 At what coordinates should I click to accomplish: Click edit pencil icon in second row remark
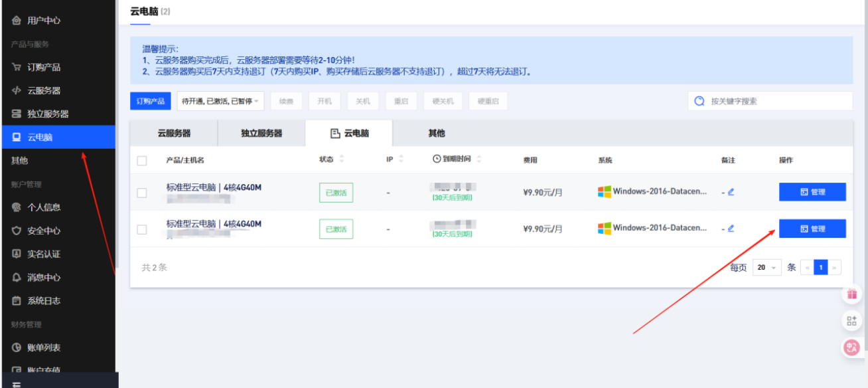pos(731,229)
